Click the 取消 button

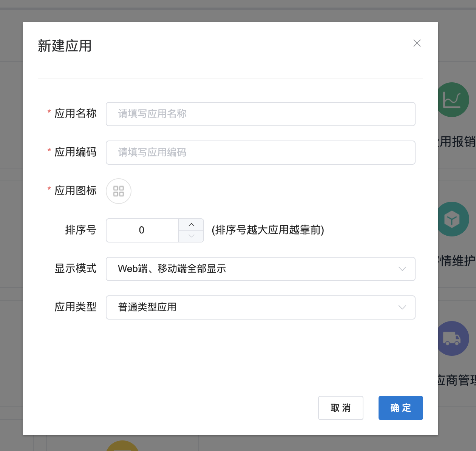tap(341, 408)
